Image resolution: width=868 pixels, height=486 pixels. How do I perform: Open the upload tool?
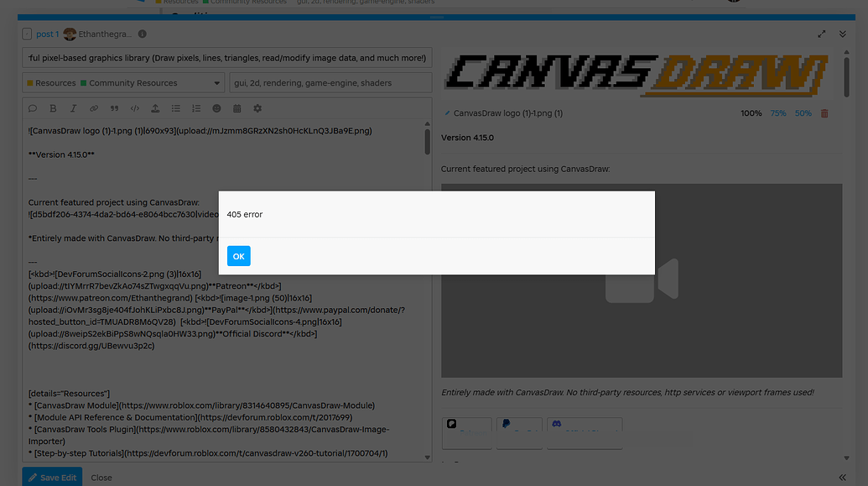click(155, 108)
